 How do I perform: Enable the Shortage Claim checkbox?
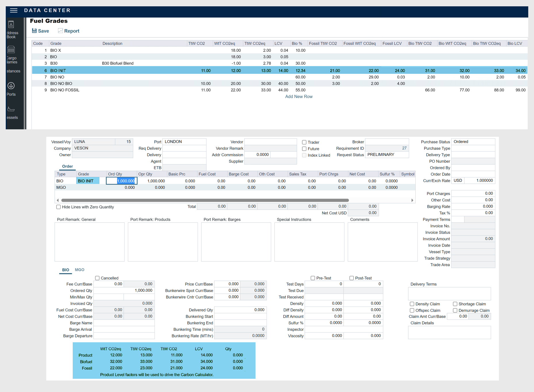click(455, 304)
